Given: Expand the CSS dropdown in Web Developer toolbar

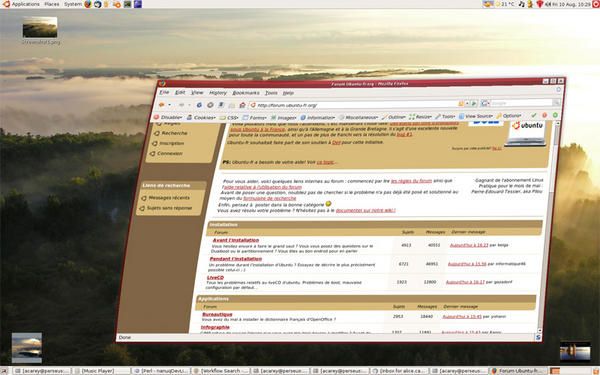Looking at the screenshot, I should click(230, 117).
